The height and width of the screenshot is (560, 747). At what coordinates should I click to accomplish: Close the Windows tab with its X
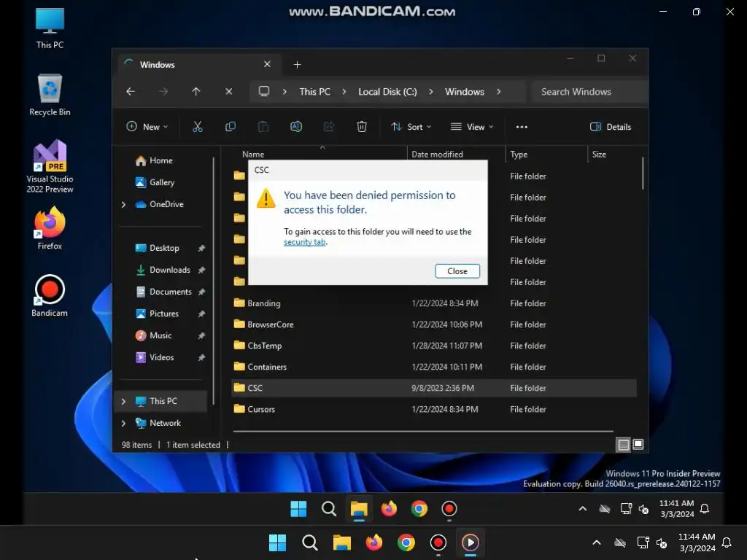point(267,64)
